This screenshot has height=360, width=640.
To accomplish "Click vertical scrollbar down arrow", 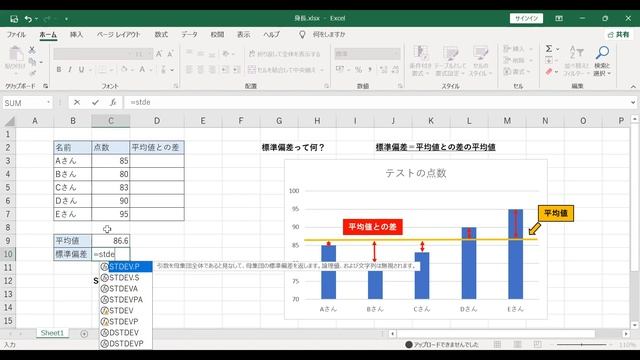I will tap(634, 325).
